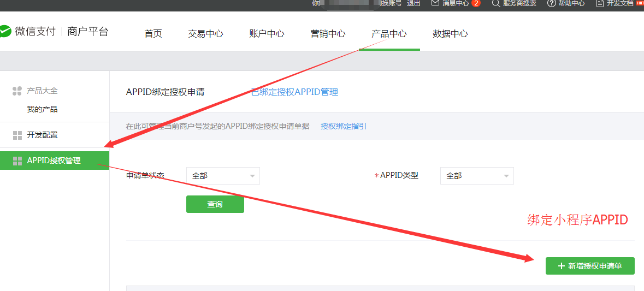Viewport: 644px width, 291px height.
Task: Click the green 查询 button
Action: pyautogui.click(x=215, y=204)
